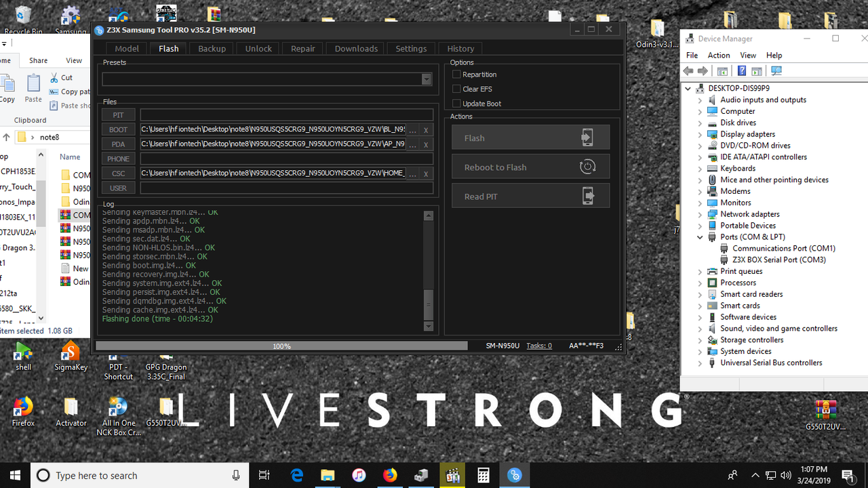The width and height of the screenshot is (868, 488).
Task: Click the Reboot to Flash button
Action: coord(530,166)
